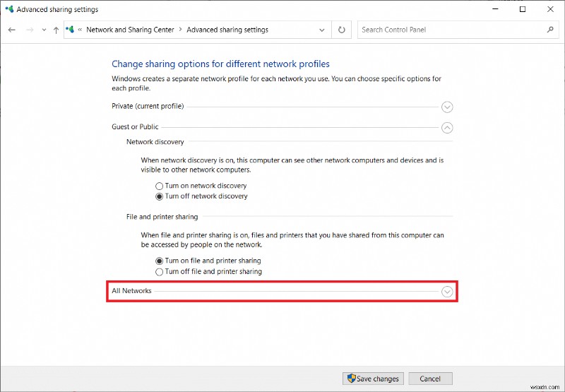Click the Cancel button
565x392 pixels.
point(430,379)
